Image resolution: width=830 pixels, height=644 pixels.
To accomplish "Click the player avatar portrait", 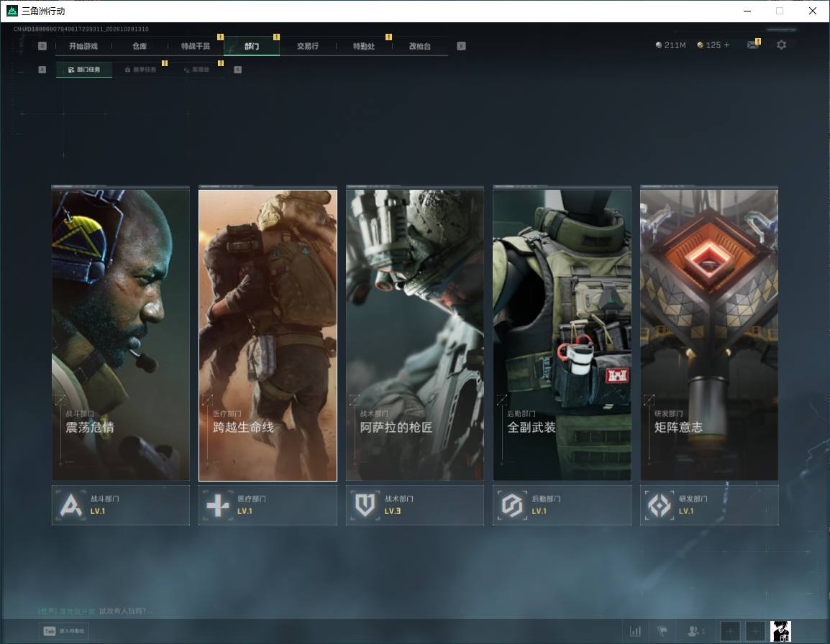I will click(x=781, y=631).
